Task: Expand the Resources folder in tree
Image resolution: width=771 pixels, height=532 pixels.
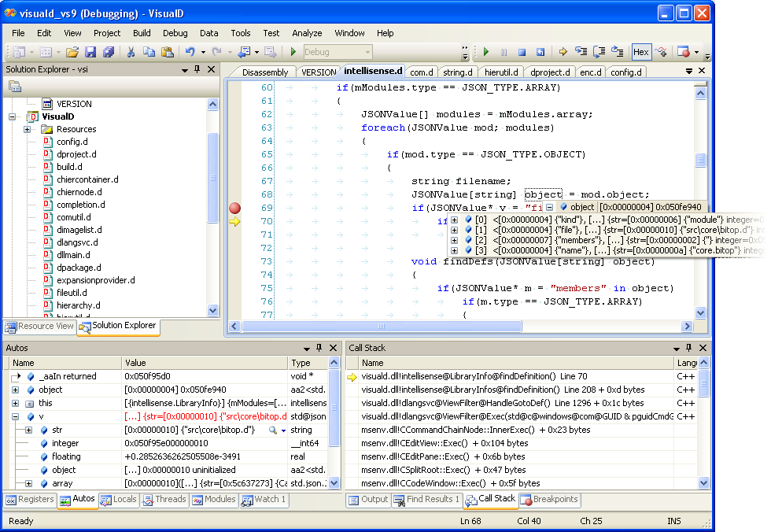Action: coord(28,129)
